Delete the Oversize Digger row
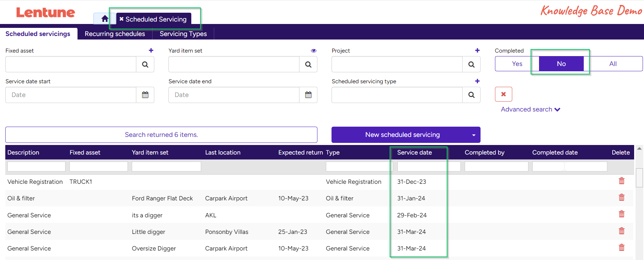 point(621,248)
